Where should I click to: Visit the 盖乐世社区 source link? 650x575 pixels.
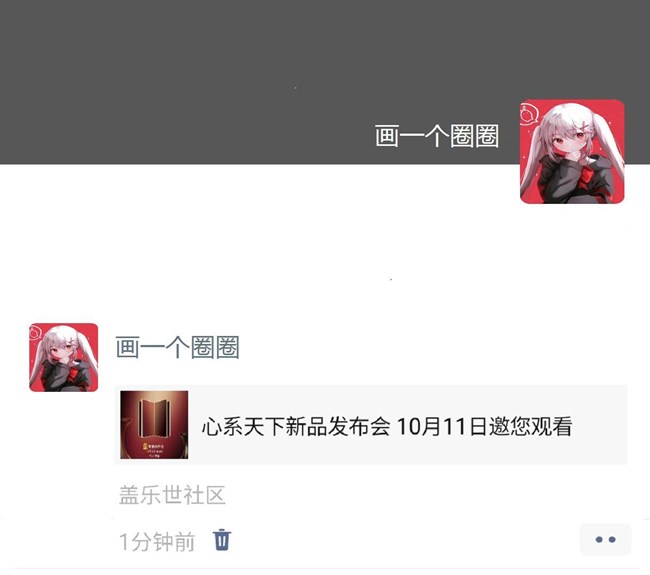[172, 495]
